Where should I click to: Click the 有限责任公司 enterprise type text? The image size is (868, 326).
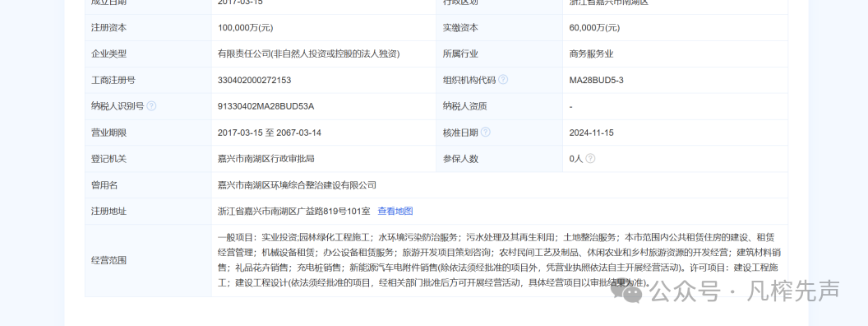point(308,54)
